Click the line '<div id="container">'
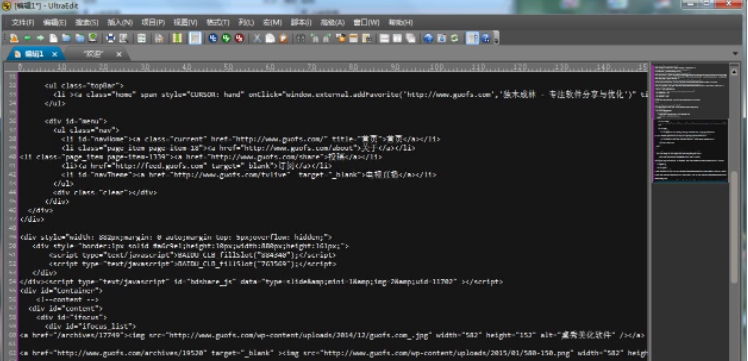The width and height of the screenshot is (748, 361). click(61, 290)
